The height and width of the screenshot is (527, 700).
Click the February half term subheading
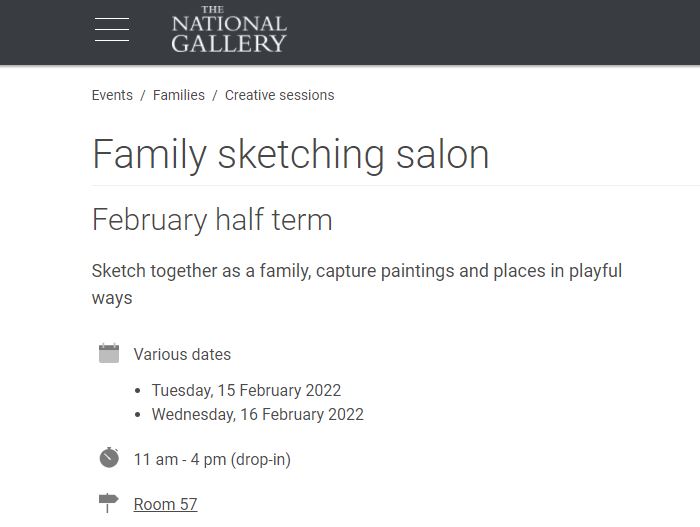pos(212,220)
